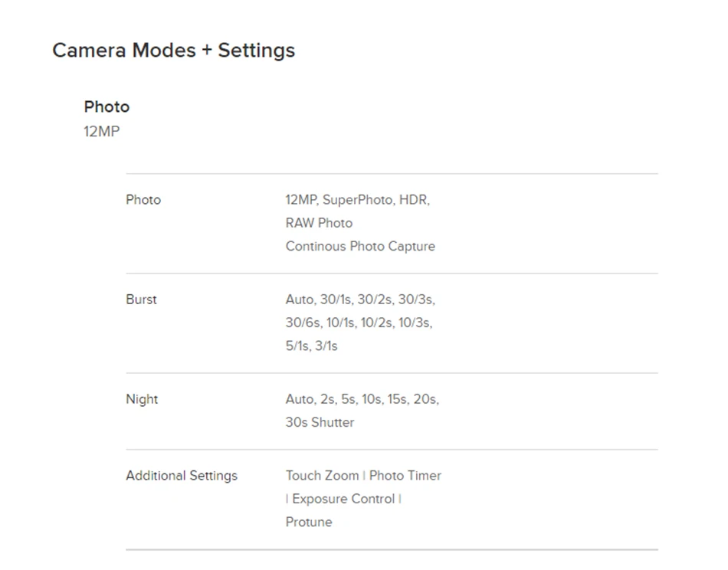This screenshot has height=570, width=728.
Task: Click the "Protune" setting text
Action: click(309, 522)
